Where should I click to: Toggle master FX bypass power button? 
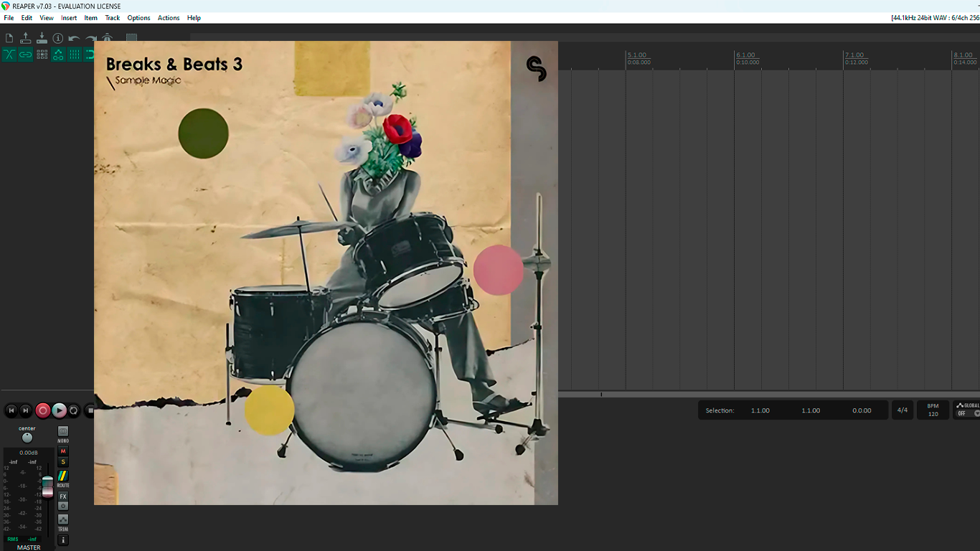click(63, 506)
